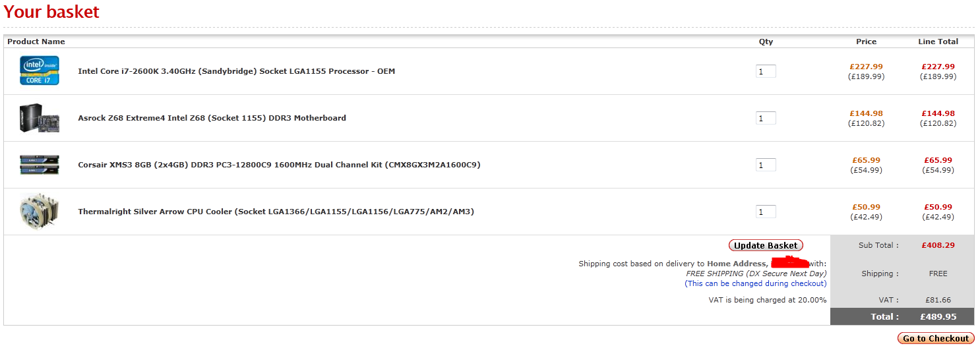Click the Line Total column header
Screen dimensions: 980x348
pos(938,42)
